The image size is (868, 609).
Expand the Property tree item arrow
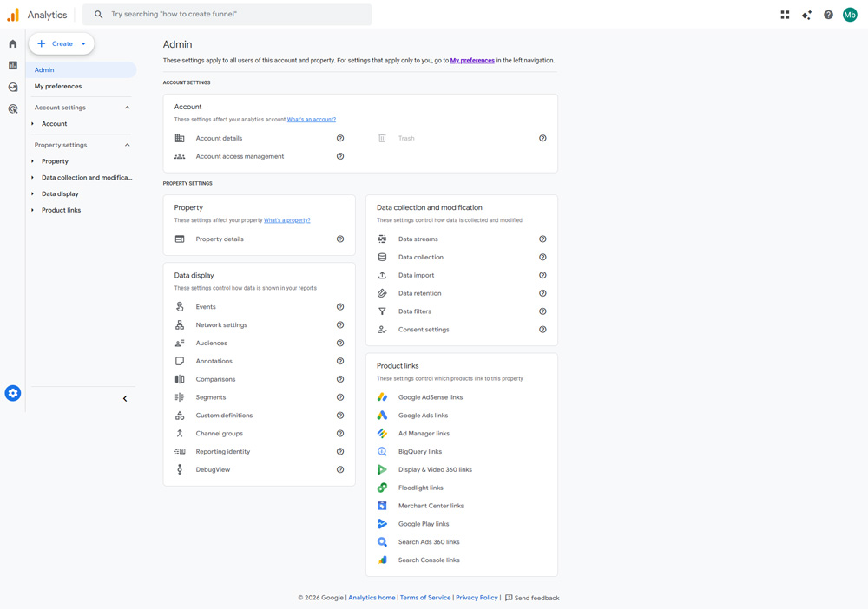coord(33,161)
